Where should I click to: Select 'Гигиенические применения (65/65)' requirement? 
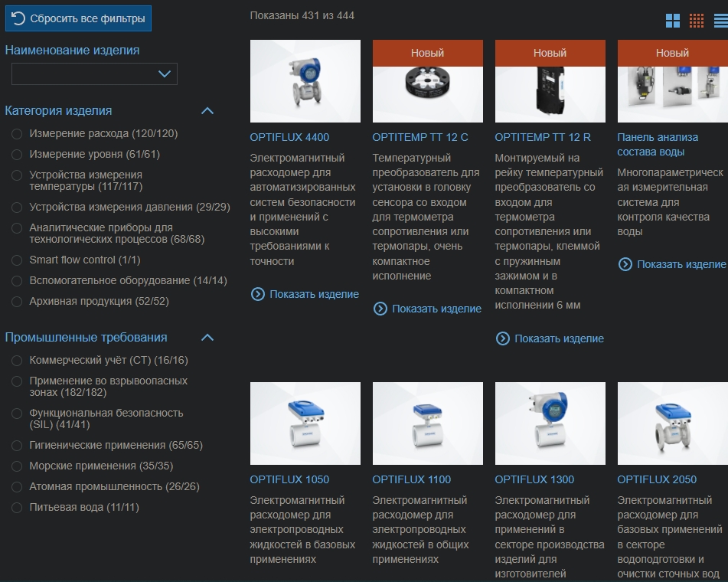click(17, 446)
